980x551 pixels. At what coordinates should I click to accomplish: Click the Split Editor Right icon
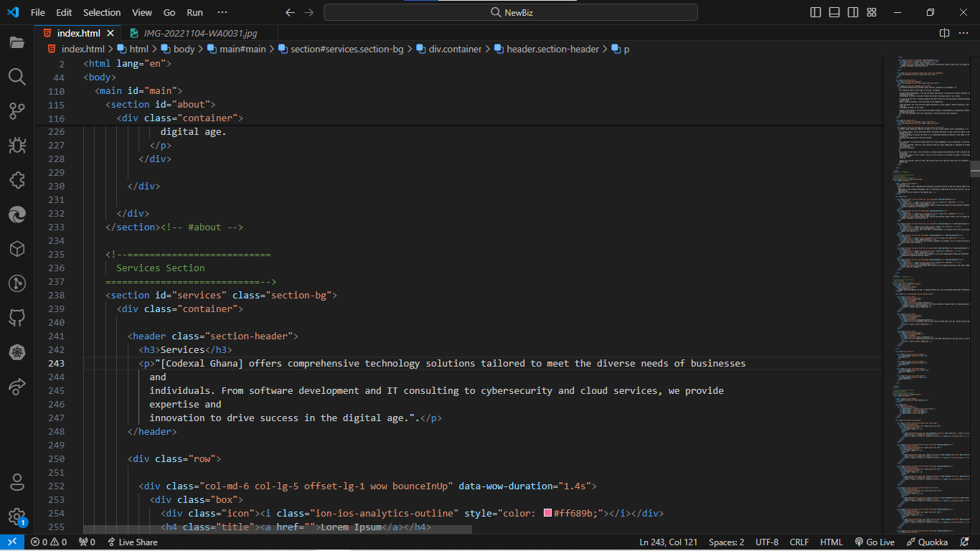[x=945, y=33]
